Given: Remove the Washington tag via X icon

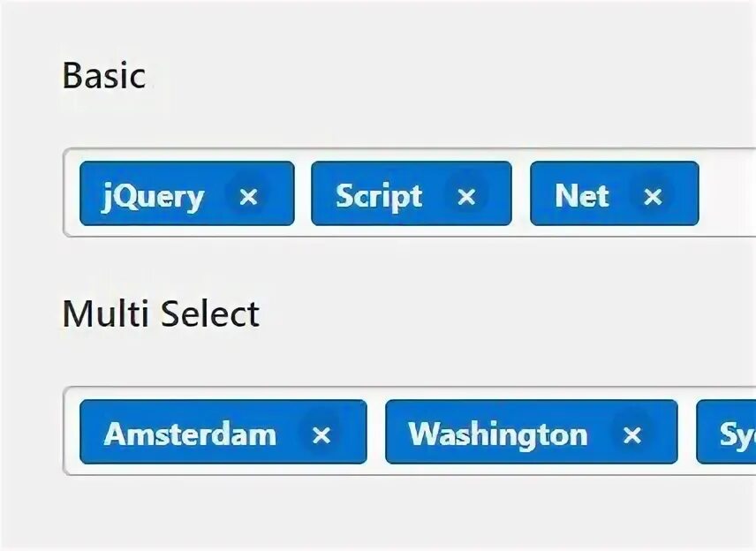Looking at the screenshot, I should pos(631,434).
